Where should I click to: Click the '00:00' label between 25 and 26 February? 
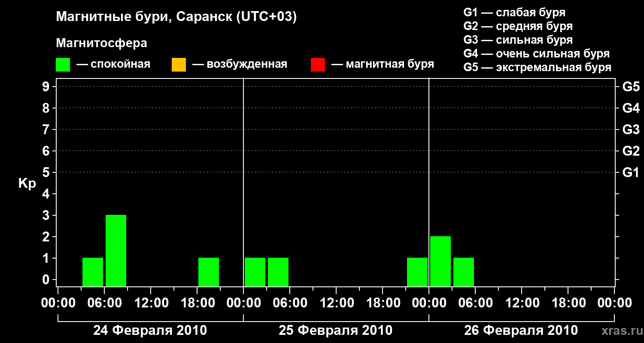point(429,303)
